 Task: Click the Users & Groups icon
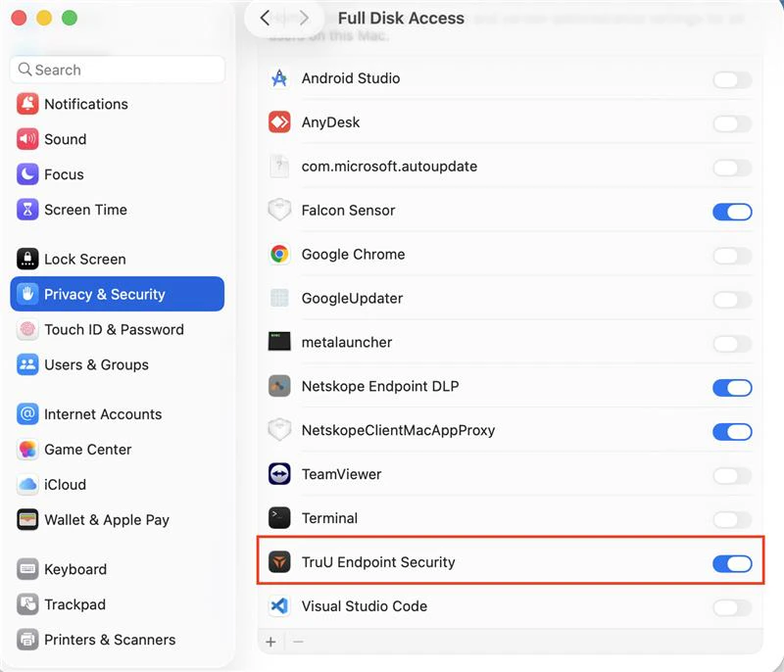[x=27, y=364]
